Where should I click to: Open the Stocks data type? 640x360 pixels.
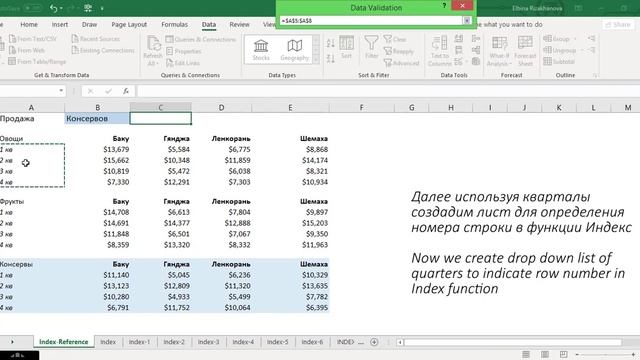click(x=261, y=49)
